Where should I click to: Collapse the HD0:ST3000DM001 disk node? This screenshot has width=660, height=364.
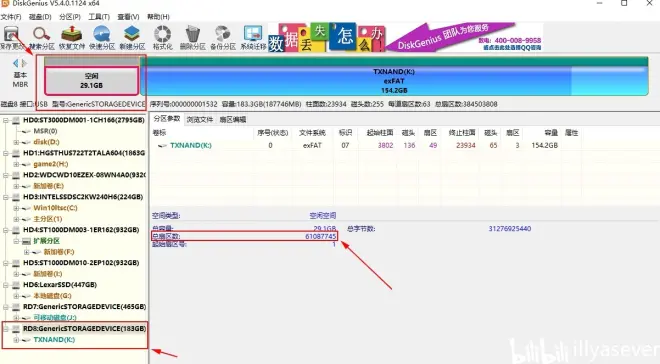click(x=6, y=120)
